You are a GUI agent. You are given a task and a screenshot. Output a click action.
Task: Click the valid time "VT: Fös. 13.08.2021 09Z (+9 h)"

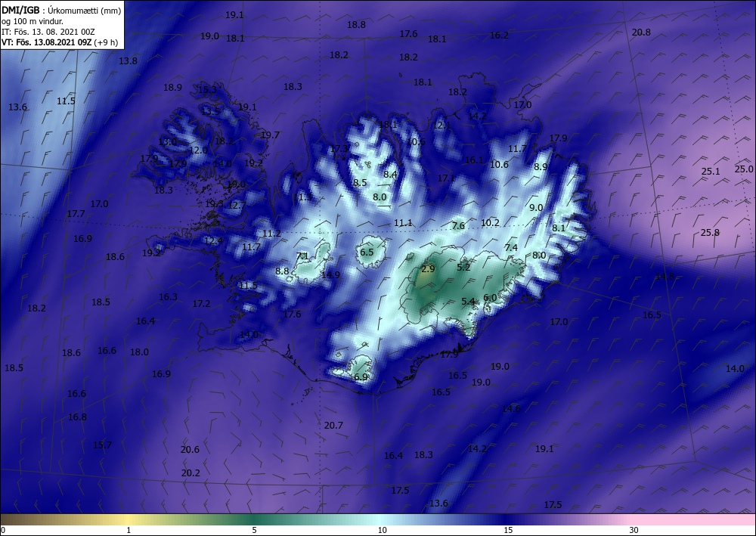[x=59, y=42]
